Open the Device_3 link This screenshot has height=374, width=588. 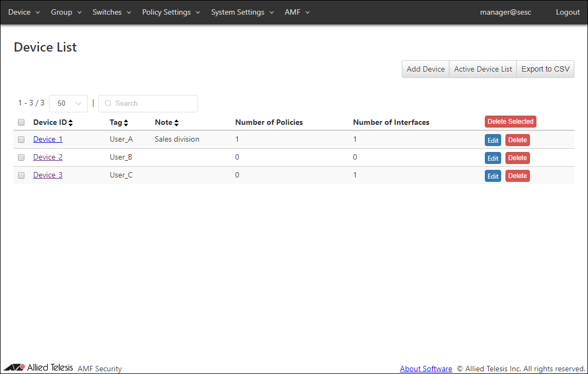[48, 175]
